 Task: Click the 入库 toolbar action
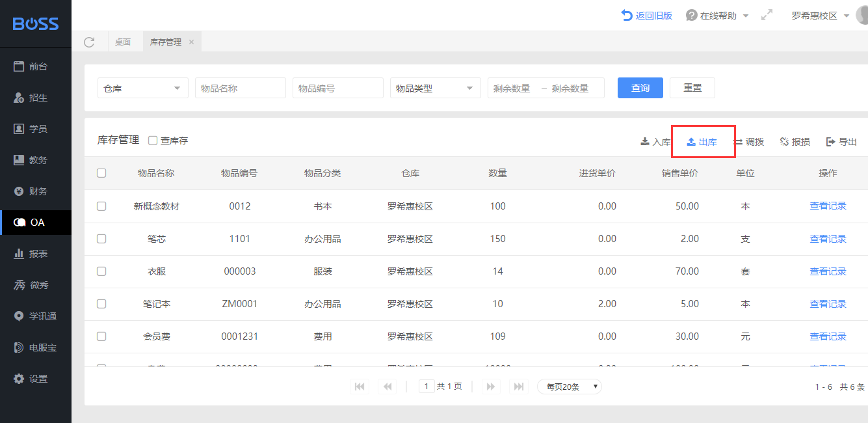pyautogui.click(x=655, y=142)
